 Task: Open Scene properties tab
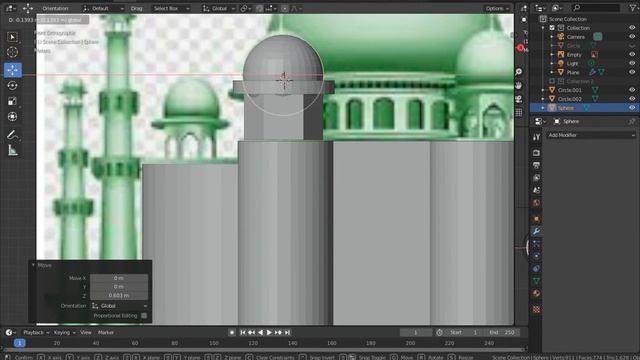536,190
